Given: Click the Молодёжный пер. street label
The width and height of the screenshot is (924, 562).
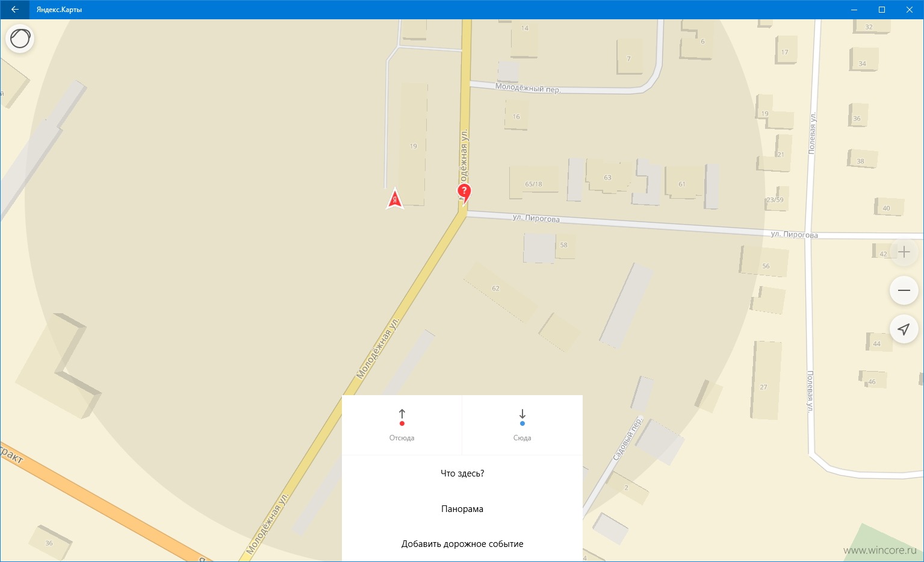Looking at the screenshot, I should click(527, 88).
